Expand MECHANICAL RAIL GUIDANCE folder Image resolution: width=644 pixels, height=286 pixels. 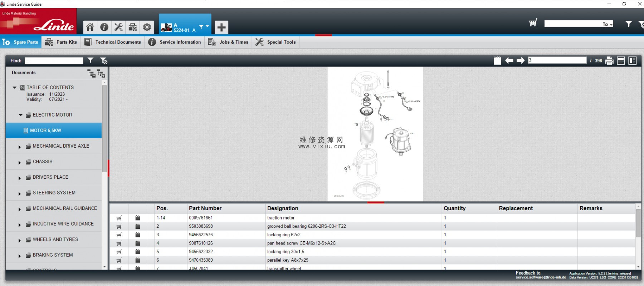point(20,209)
